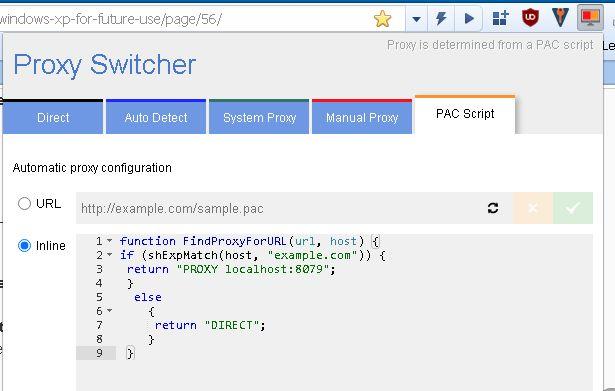
Task: Open the System Proxy tab
Action: tap(259, 117)
